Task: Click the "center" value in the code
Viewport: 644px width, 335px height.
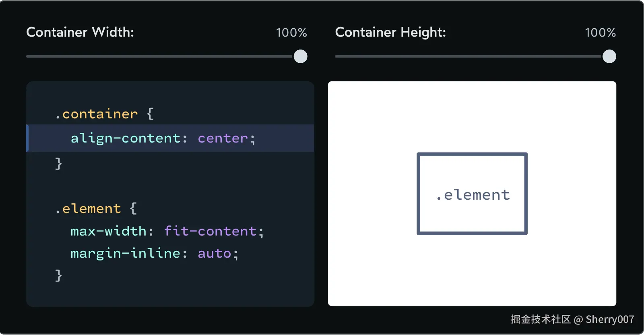Action: tap(223, 139)
